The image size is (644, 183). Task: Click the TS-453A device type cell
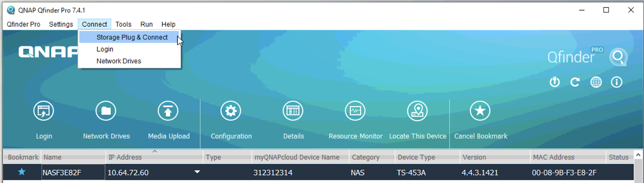(411, 173)
